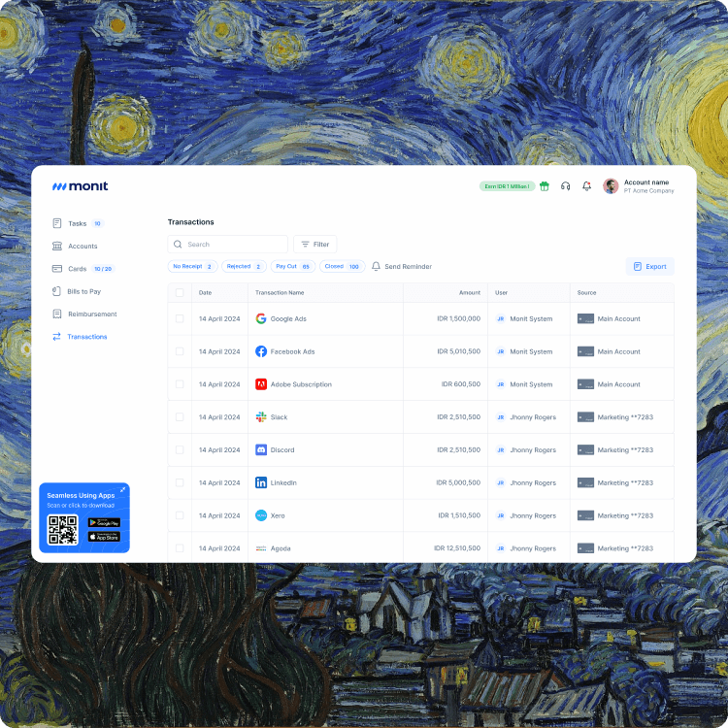Check the Slack row checkbox
Screen dimensions: 728x728
[180, 417]
